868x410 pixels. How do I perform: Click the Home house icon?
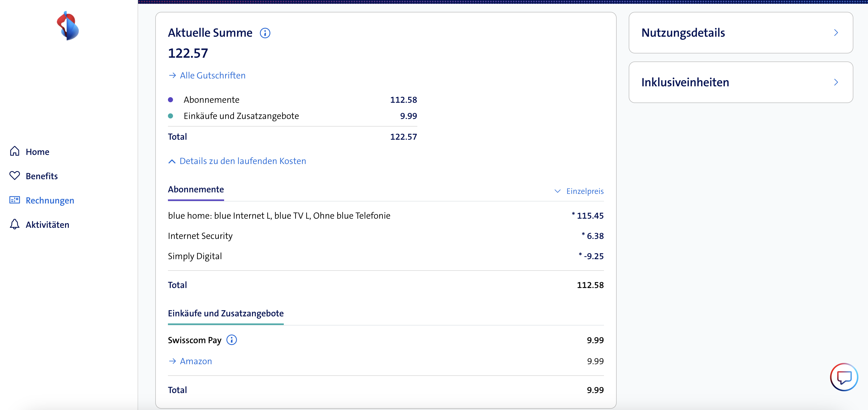click(14, 151)
